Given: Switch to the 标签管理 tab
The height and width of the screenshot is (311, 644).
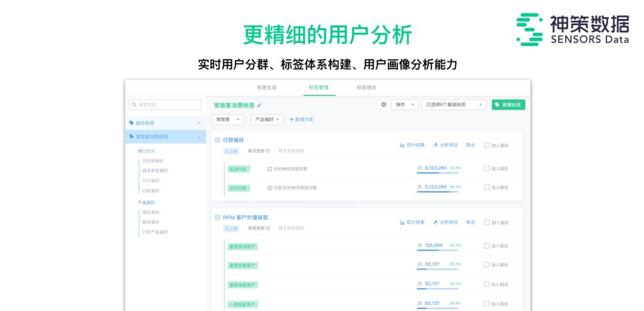Looking at the screenshot, I should coord(319,88).
